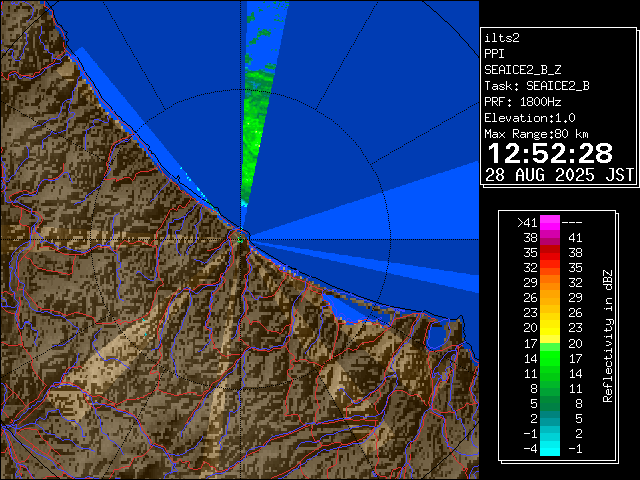Click the Elevation:1.0 label
Viewport: 640px width, 480px height.
tap(527, 117)
